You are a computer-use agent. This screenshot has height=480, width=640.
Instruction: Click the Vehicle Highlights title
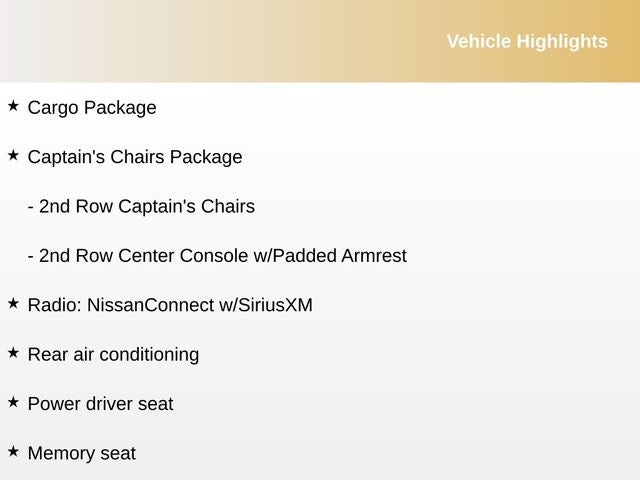(x=526, y=41)
